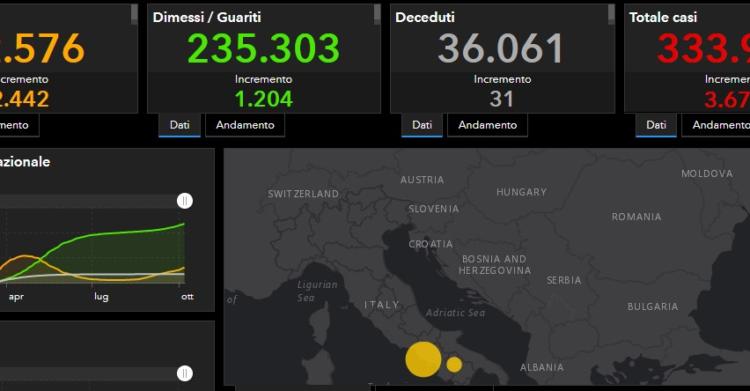Open the Andamento tab under Dimessi / Guariti
The width and height of the screenshot is (750, 391).
(x=245, y=125)
